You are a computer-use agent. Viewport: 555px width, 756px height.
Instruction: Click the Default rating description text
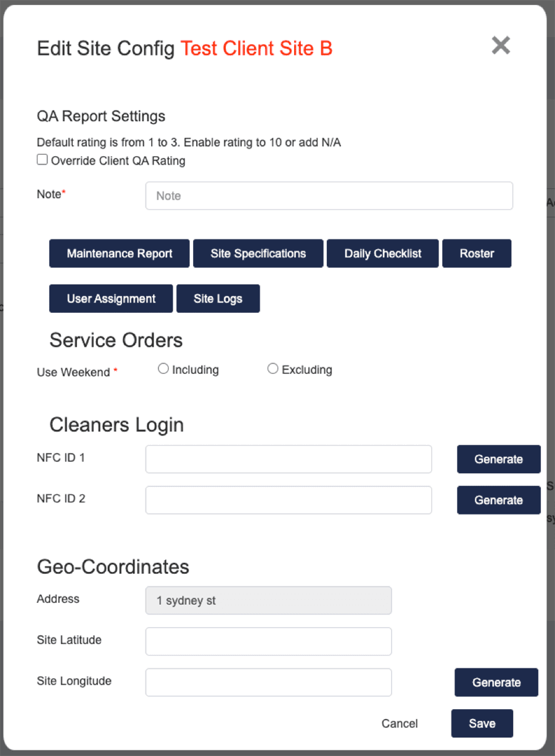(x=189, y=143)
